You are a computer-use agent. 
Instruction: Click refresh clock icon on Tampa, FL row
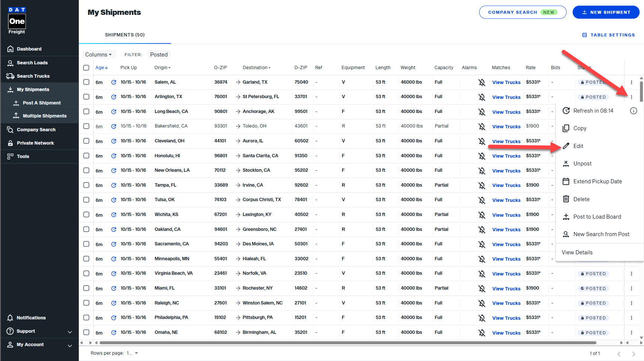[x=114, y=185]
